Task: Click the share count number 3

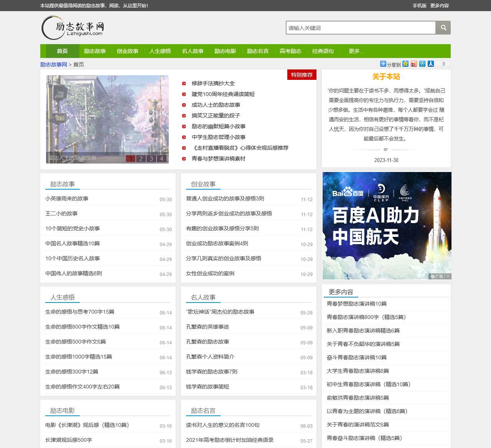Action: [443, 64]
